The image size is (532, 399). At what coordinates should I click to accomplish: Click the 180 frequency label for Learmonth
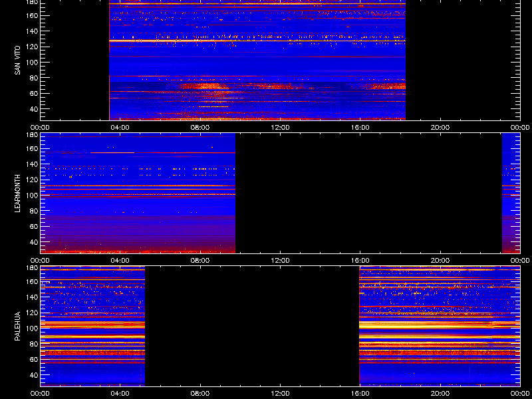click(32, 135)
